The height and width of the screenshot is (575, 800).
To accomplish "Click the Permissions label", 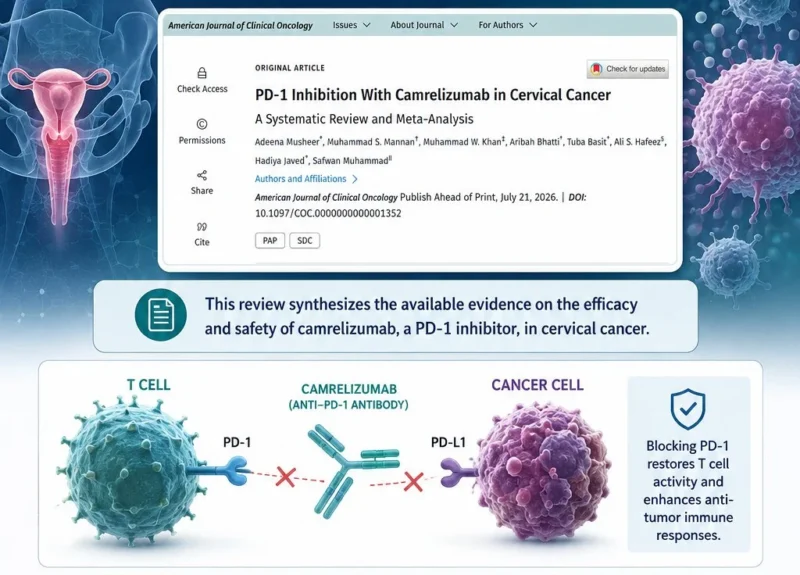I will 202,140.
